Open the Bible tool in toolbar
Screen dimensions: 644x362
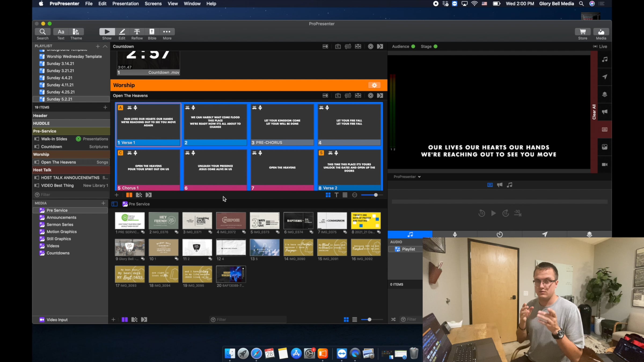152,32
